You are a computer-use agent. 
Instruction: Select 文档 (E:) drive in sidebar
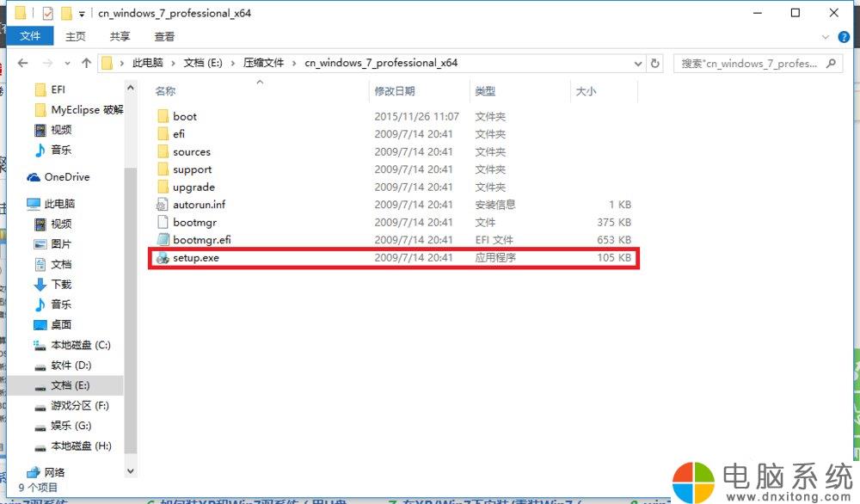click(x=62, y=385)
